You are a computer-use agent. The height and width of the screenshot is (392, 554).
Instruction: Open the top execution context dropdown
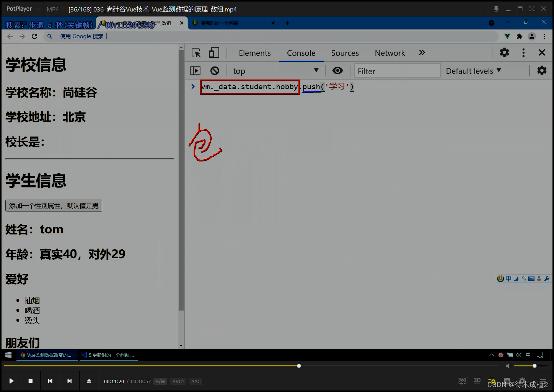pyautogui.click(x=275, y=71)
